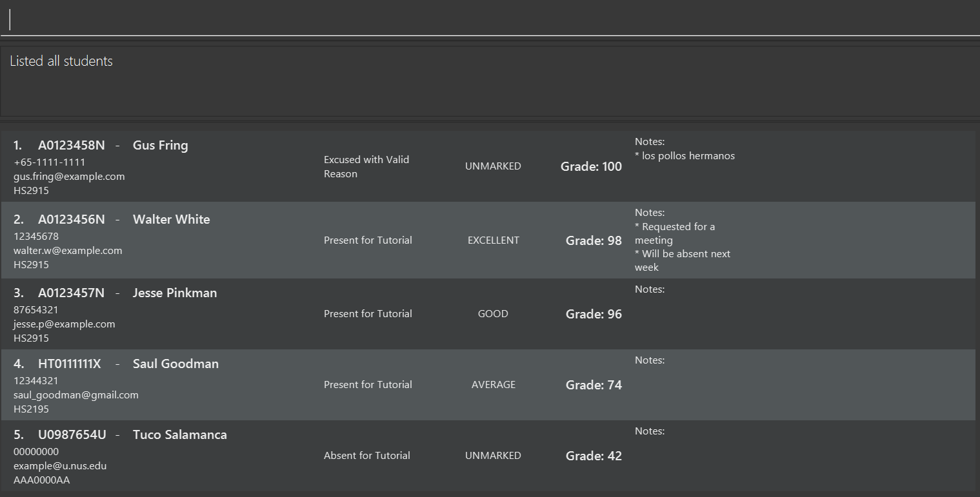
Task: Click the "Listed all students" result message
Action: coord(61,61)
